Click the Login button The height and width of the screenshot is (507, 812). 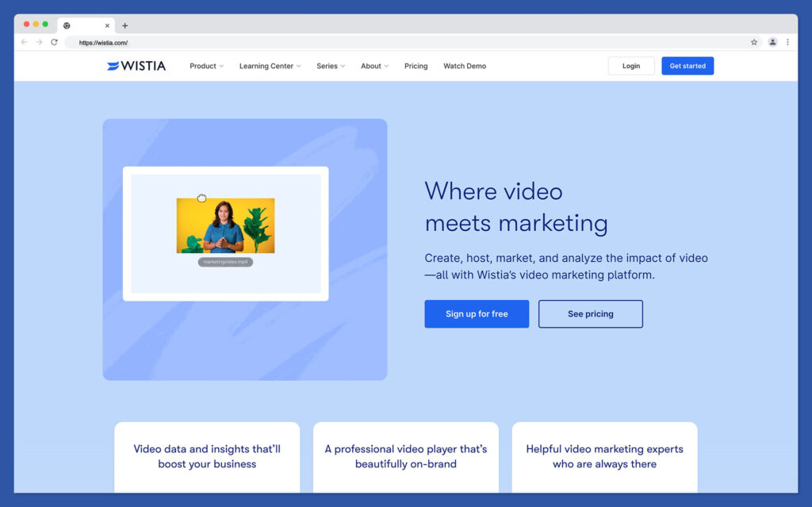[x=631, y=66]
